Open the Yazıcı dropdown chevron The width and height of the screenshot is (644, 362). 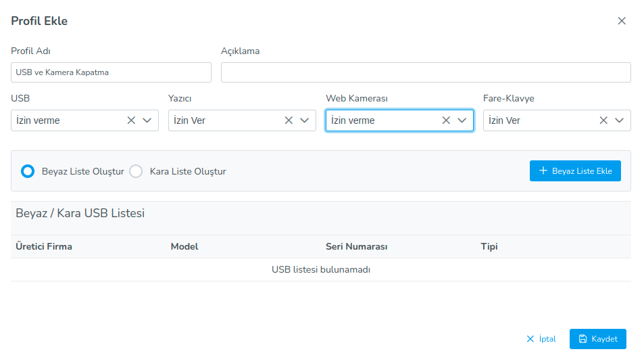305,120
